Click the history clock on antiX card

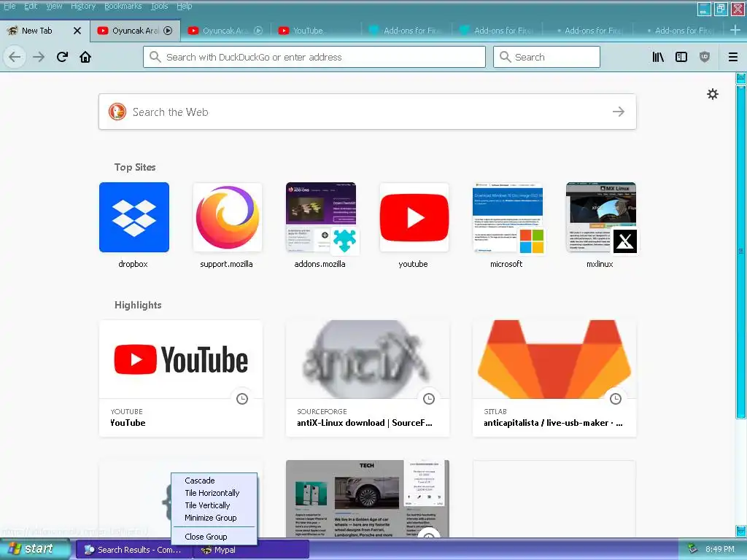click(429, 399)
